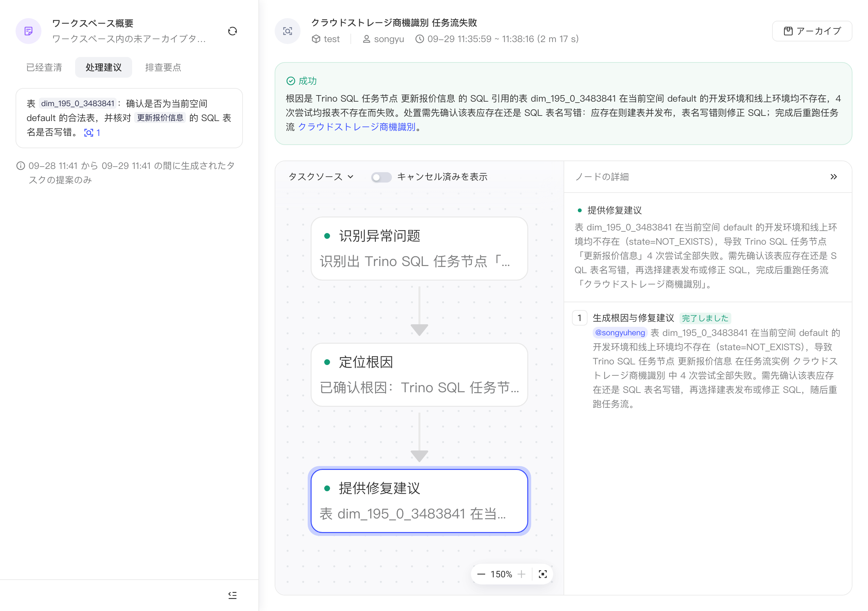
Task: Click the workspace overview note icon
Action: [29, 31]
